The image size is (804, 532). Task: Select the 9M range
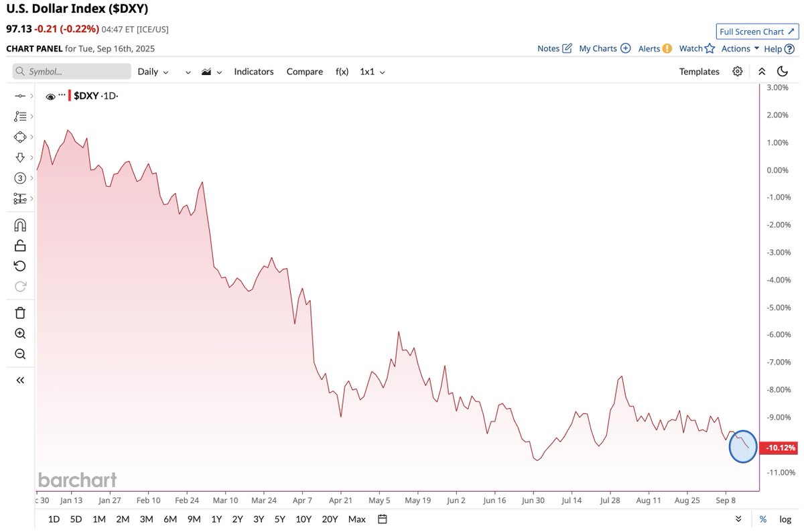point(194,519)
